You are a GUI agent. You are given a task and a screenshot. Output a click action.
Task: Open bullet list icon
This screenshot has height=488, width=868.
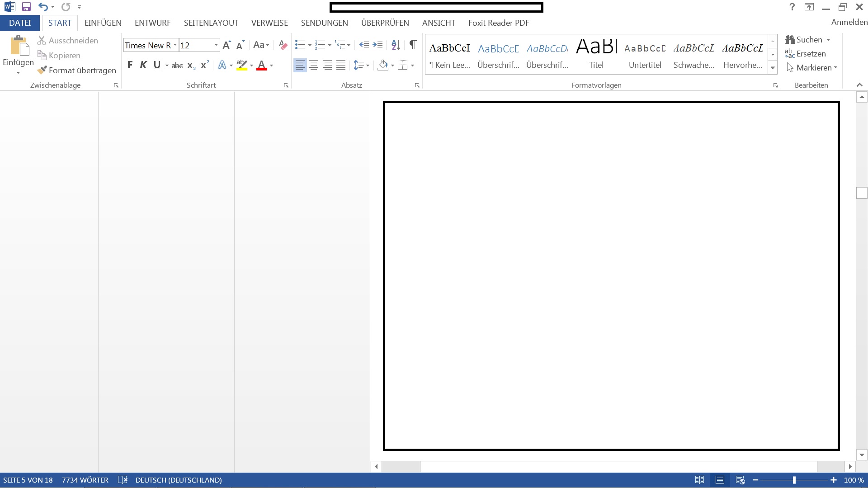[x=300, y=44]
